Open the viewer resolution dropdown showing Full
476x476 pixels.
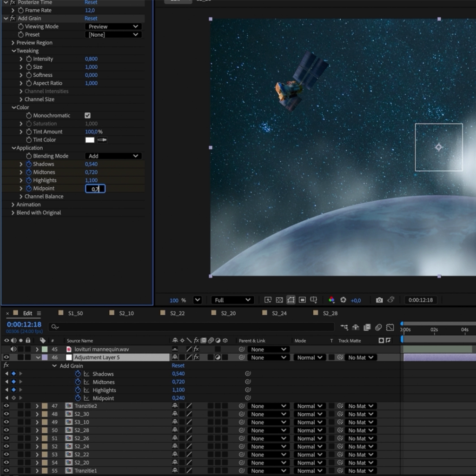point(232,300)
